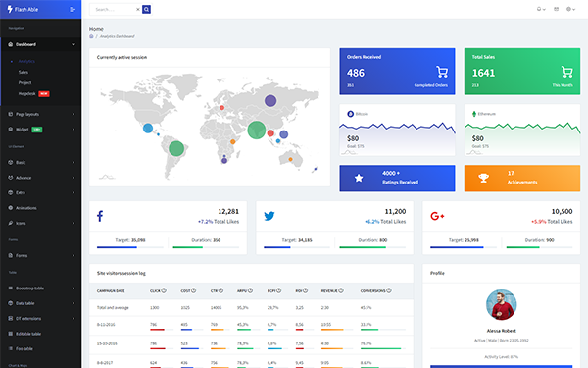
Task: Clear the search field with the X
Action: [x=137, y=10]
